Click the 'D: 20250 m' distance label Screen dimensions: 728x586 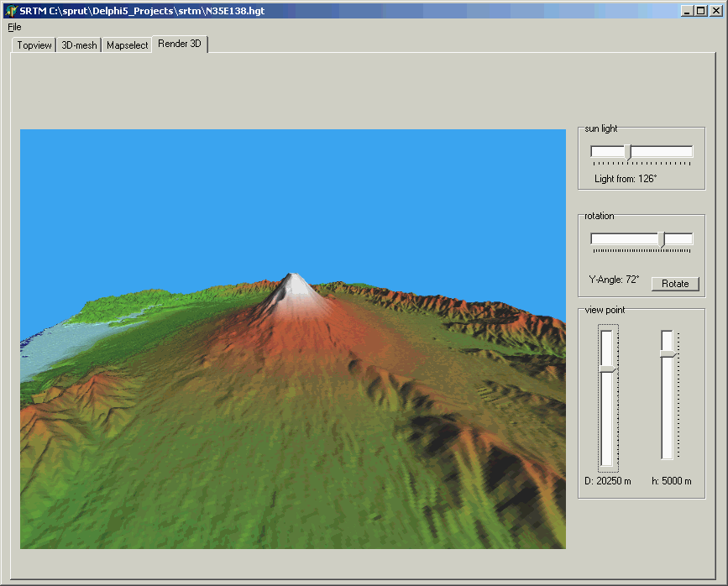(607, 481)
